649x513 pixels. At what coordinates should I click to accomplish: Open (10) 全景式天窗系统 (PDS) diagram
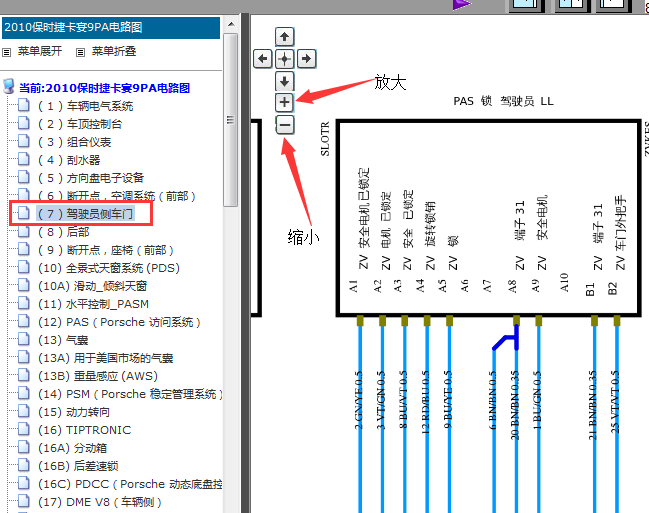point(109,268)
